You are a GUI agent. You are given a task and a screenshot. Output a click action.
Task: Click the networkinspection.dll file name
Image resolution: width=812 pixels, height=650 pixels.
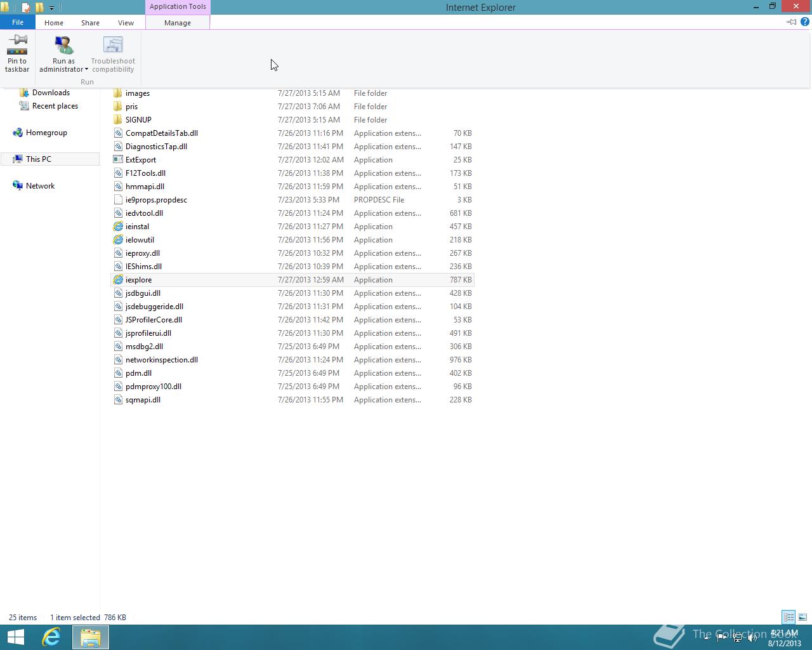click(162, 360)
